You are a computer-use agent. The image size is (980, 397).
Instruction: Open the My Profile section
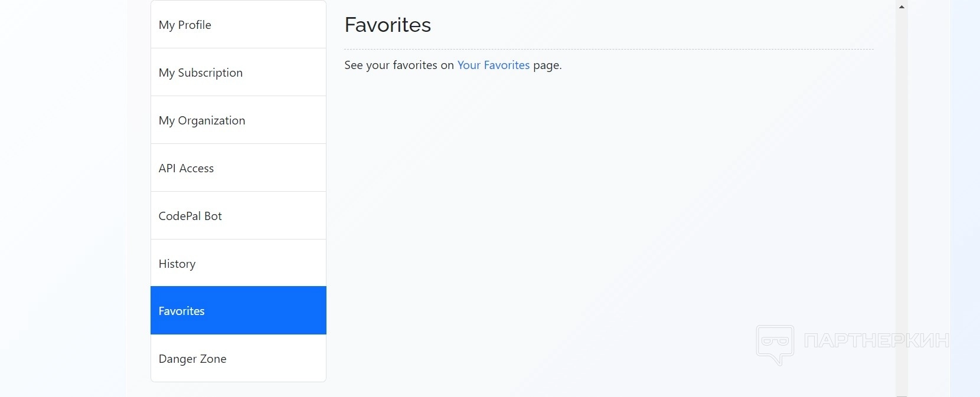pos(238,25)
